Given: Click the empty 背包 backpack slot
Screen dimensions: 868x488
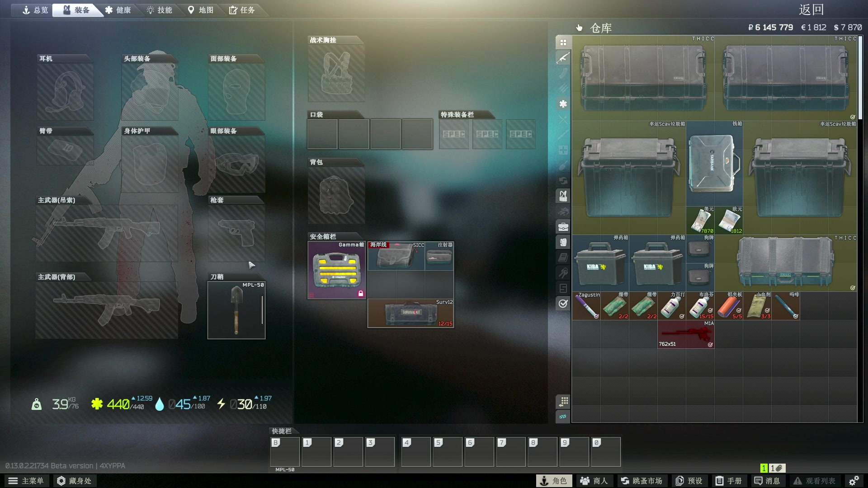Looking at the screenshot, I should pyautogui.click(x=336, y=195).
